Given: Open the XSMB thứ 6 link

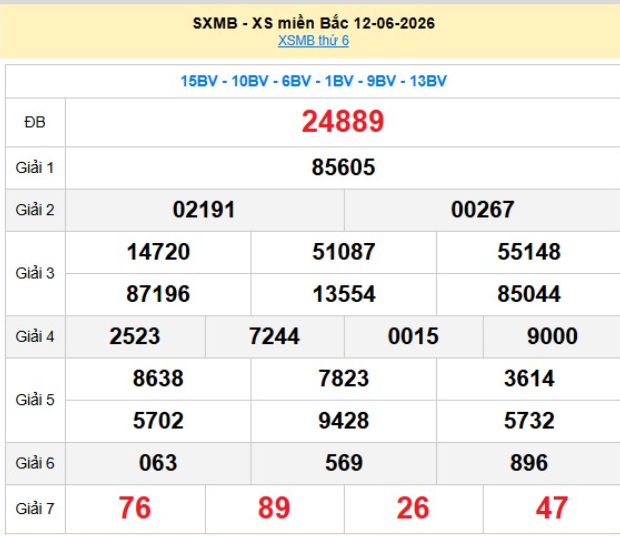Looking at the screenshot, I should tap(313, 40).
